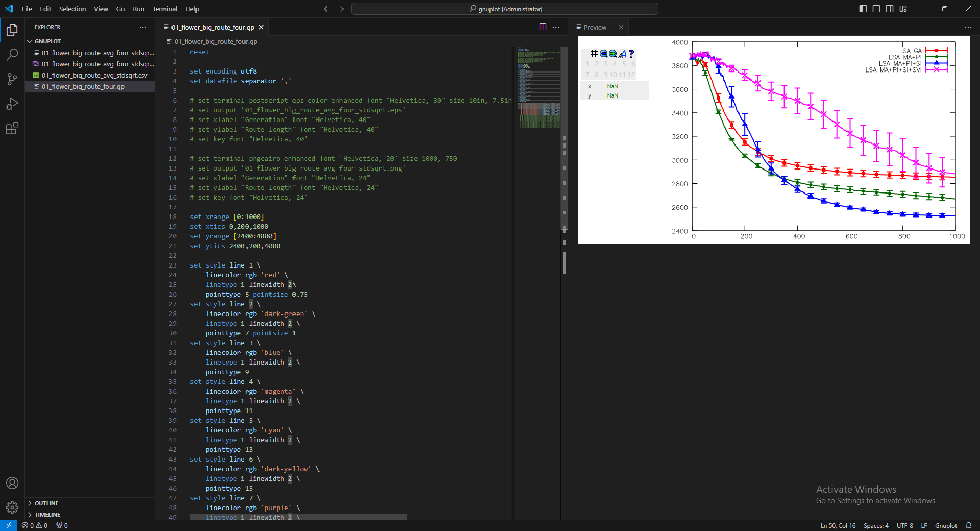Click LF end of line setting
This screenshot has height=531, width=980.
(924, 525)
